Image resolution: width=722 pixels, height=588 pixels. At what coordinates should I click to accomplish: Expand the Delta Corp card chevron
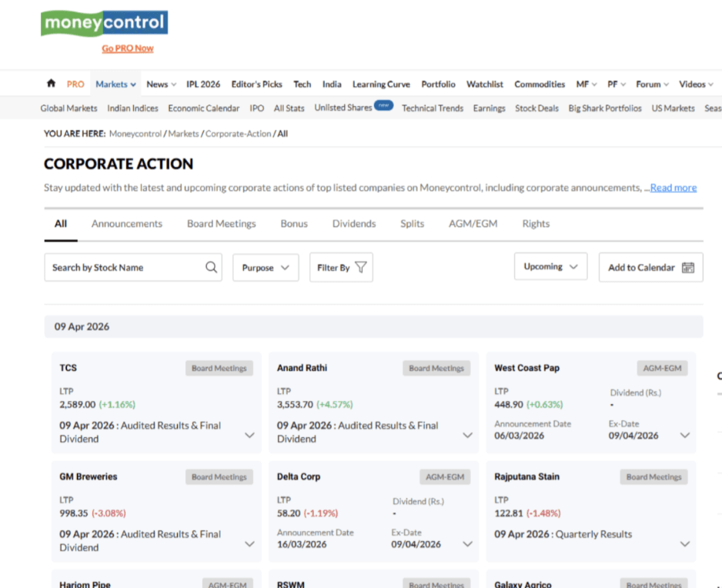[467, 544]
